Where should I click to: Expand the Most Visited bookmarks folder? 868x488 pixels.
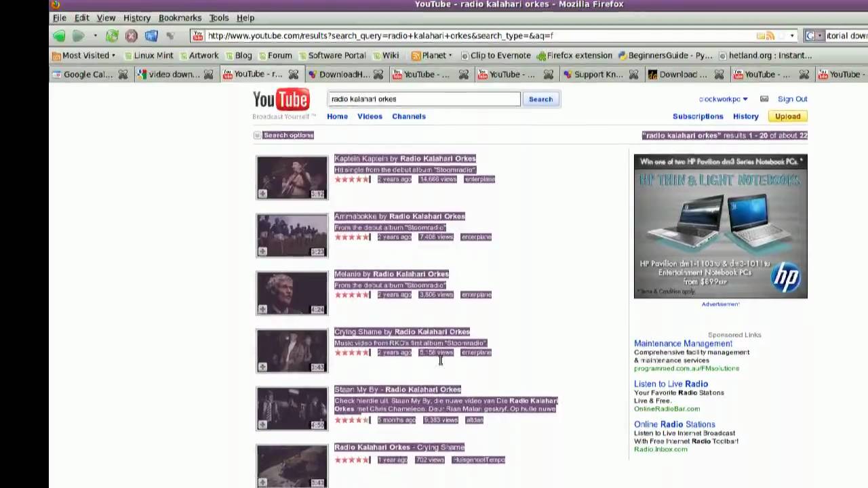[x=84, y=56]
